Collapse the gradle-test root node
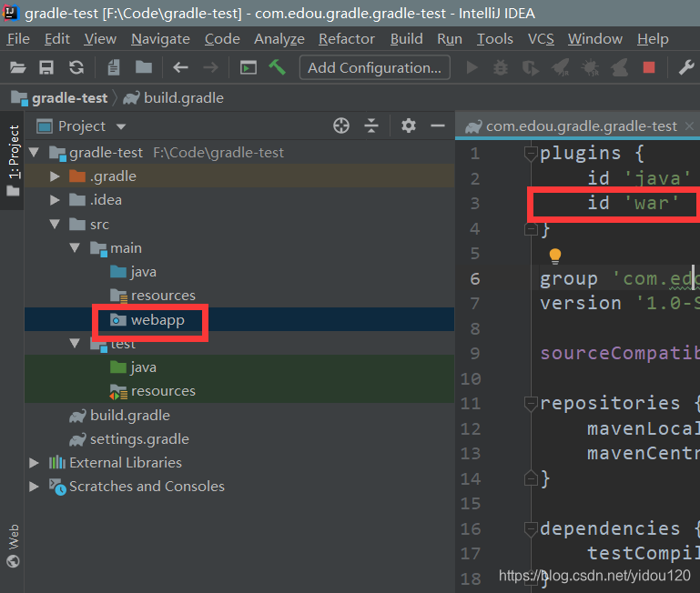 pyautogui.click(x=34, y=153)
